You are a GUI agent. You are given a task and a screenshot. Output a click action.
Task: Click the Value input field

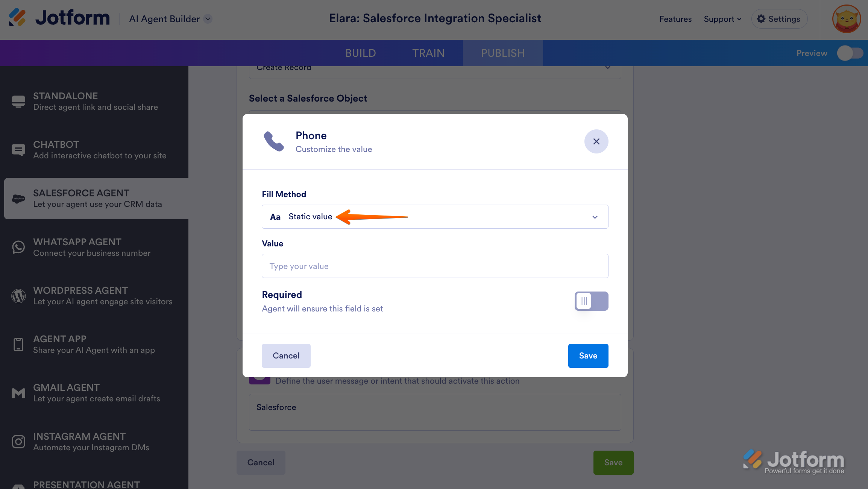435,266
